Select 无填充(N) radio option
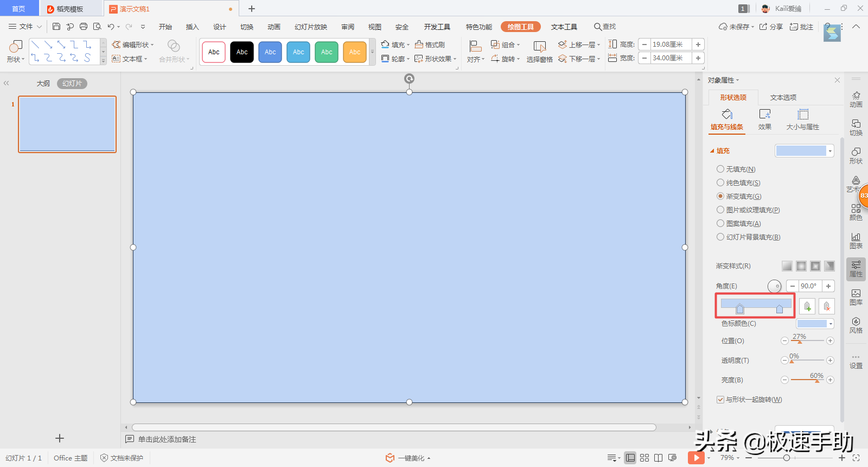The height and width of the screenshot is (467, 868). click(720, 169)
